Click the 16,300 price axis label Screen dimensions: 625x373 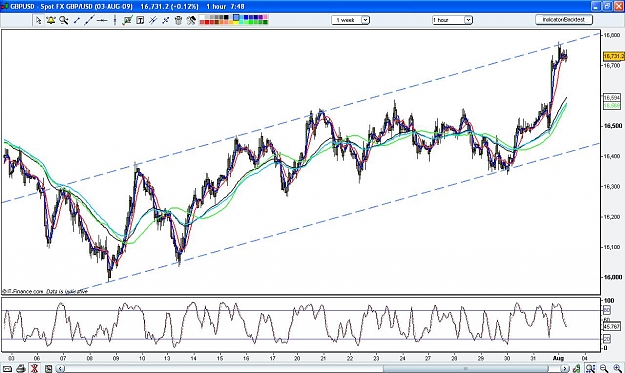[x=612, y=186]
